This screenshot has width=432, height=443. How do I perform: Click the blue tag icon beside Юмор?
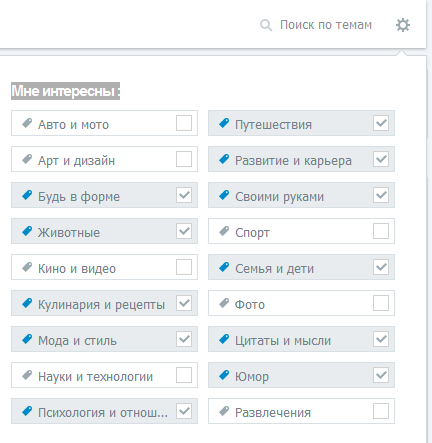(224, 375)
